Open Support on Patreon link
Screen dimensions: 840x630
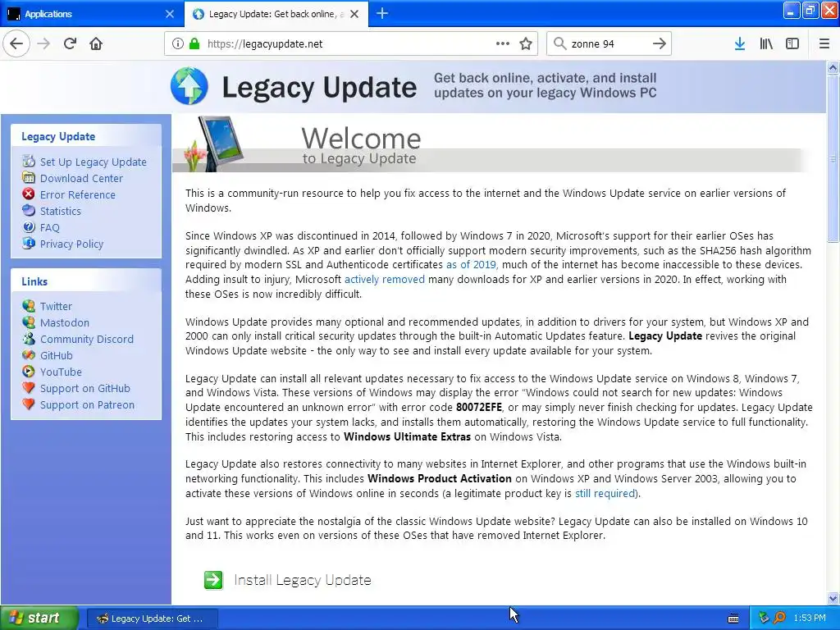pyautogui.click(x=87, y=404)
